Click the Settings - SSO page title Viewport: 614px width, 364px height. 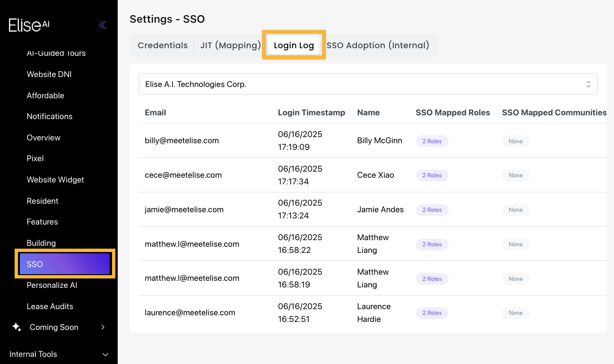[167, 19]
